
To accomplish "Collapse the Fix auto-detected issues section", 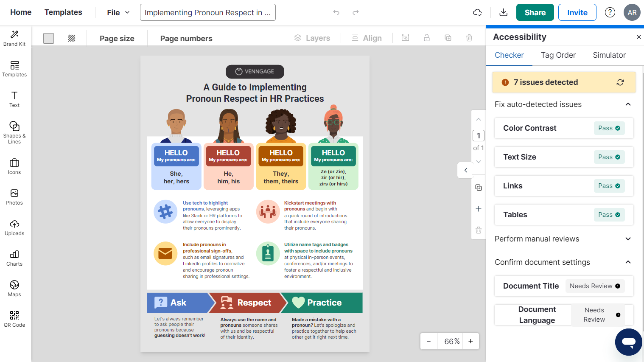I will (x=628, y=104).
